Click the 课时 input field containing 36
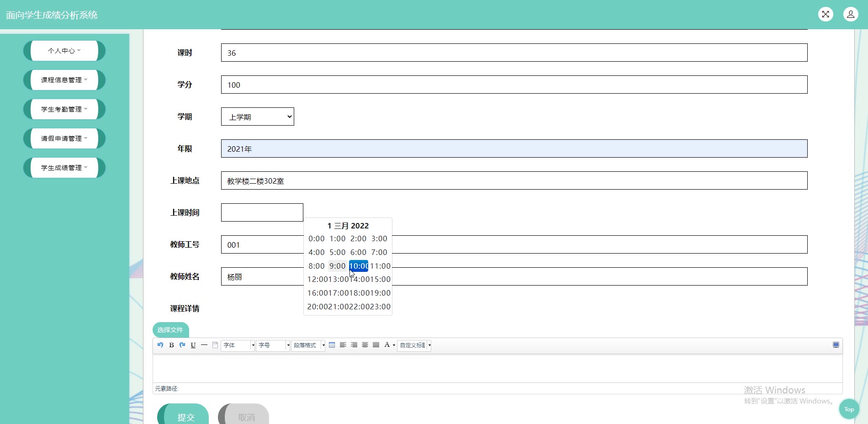868x424 pixels. pyautogui.click(x=514, y=53)
